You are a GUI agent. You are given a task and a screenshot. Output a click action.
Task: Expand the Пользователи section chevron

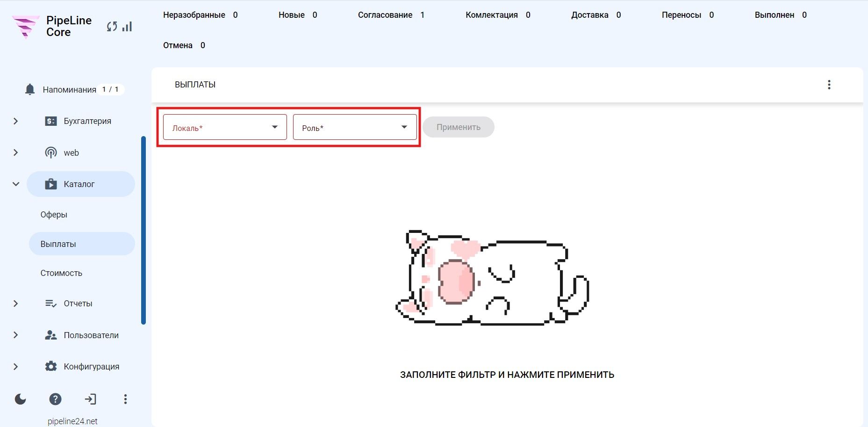click(16, 335)
